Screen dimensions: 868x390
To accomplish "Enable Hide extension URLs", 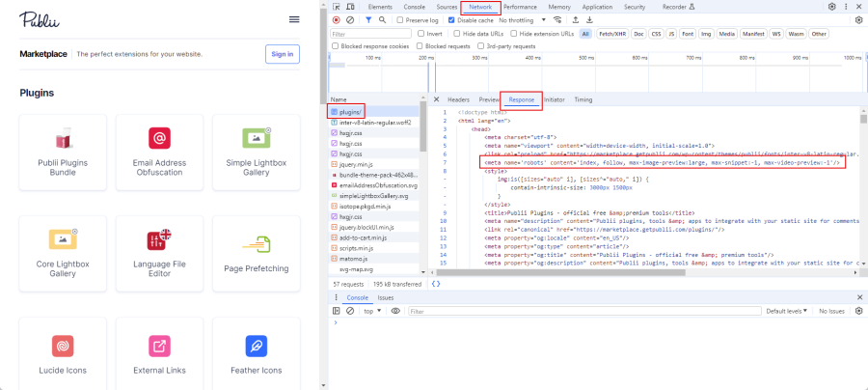I will click(514, 34).
